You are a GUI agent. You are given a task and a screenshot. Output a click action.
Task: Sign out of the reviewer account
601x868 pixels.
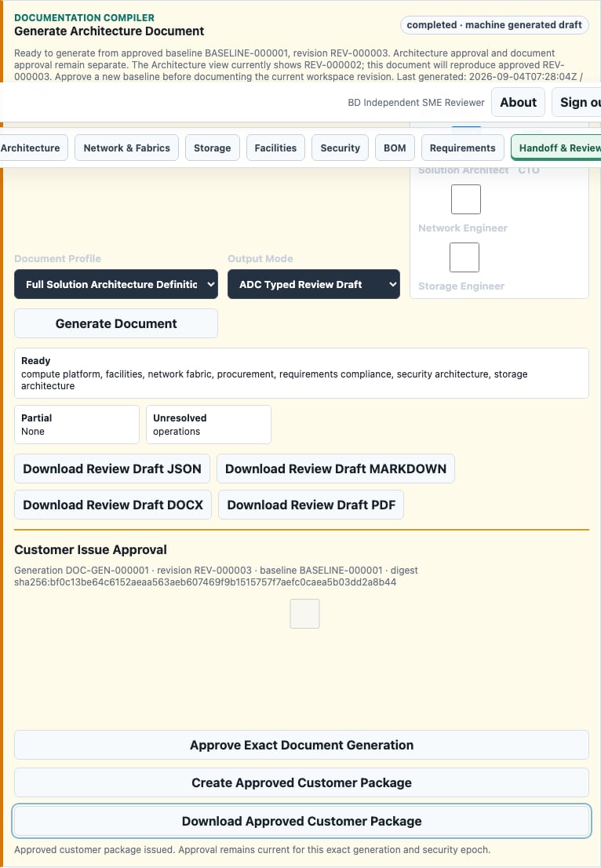click(x=577, y=102)
